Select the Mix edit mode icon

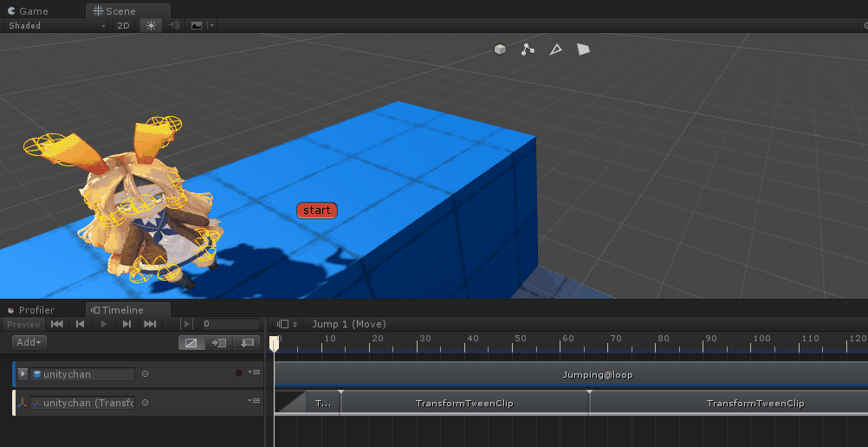tap(191, 343)
